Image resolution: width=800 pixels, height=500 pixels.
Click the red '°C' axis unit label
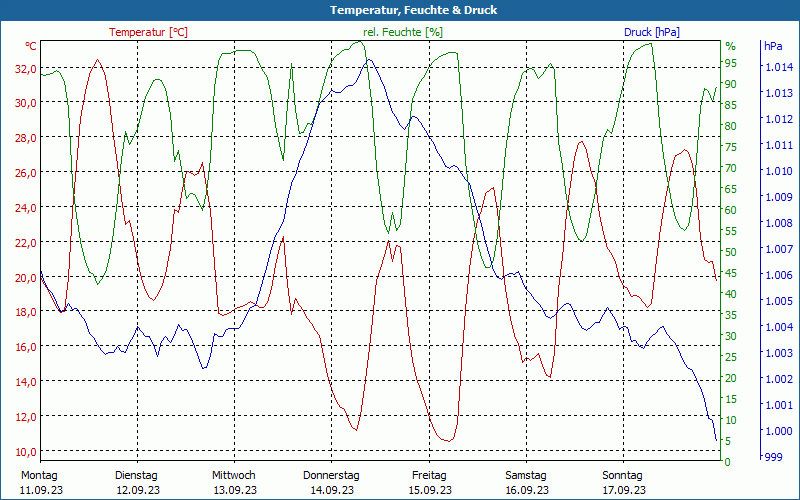(31, 46)
